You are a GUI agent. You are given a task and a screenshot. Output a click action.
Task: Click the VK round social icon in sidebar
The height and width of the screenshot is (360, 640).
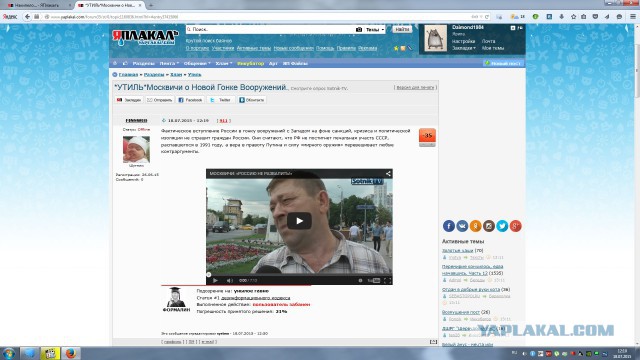462,226
